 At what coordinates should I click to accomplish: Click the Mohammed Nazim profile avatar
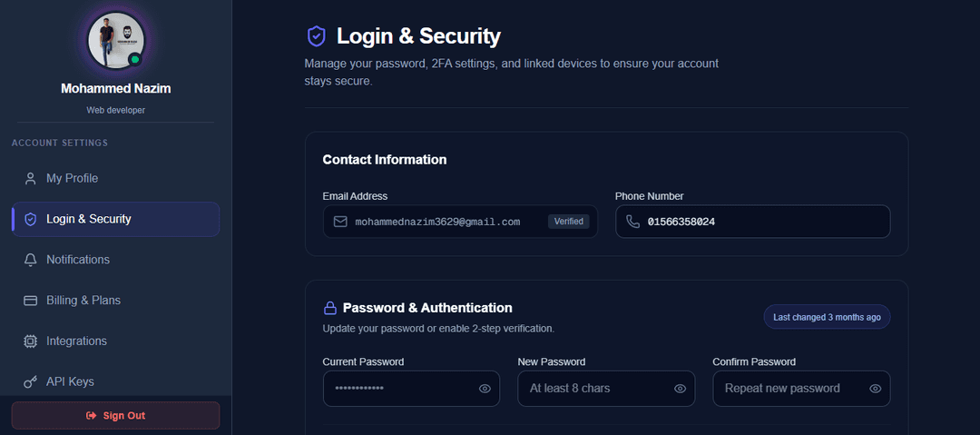coord(115,42)
